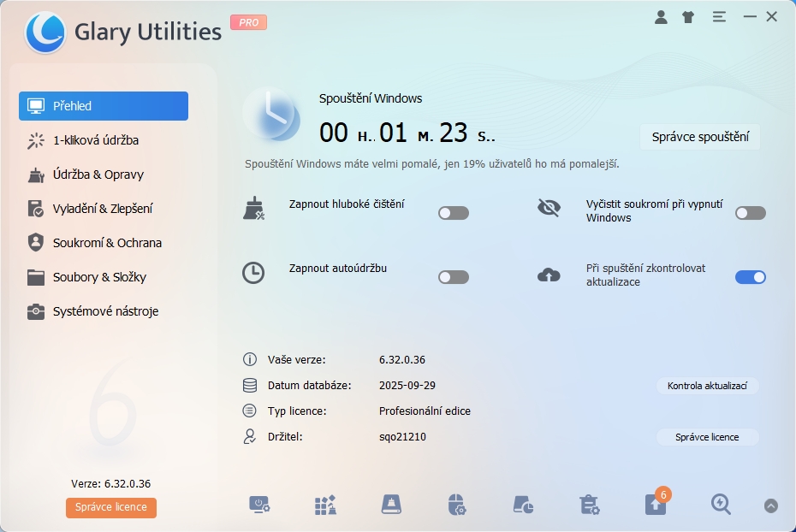Open the startup manager icon in bottom toolbar

tap(259, 505)
